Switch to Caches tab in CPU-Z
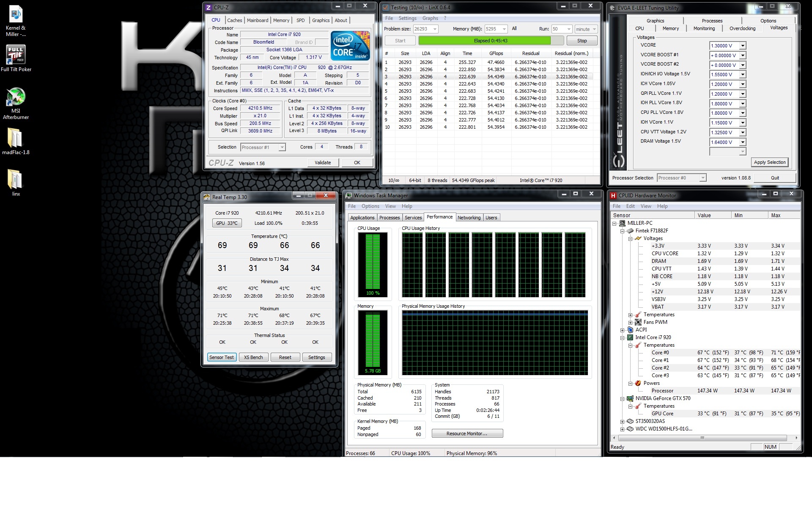This screenshot has height=508, width=812. (x=234, y=20)
